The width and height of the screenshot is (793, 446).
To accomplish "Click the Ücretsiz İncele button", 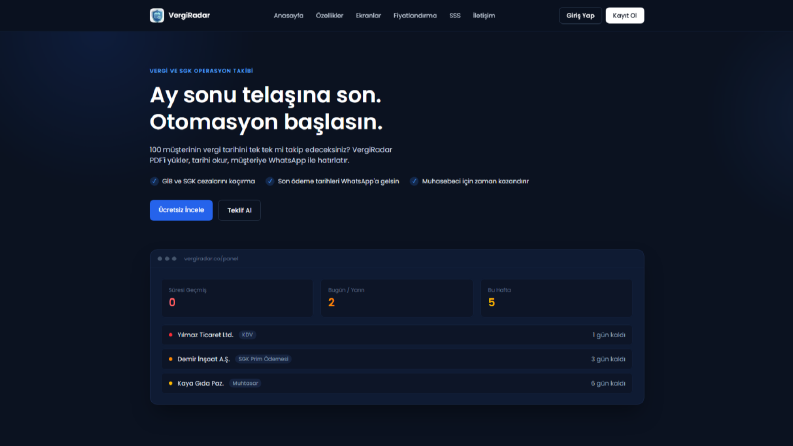I will tap(181, 210).
